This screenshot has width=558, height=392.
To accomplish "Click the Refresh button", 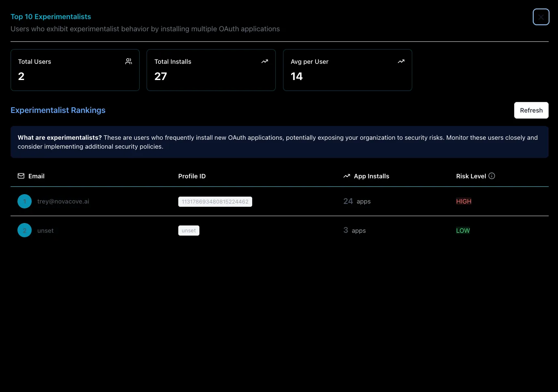I will [x=531, y=110].
